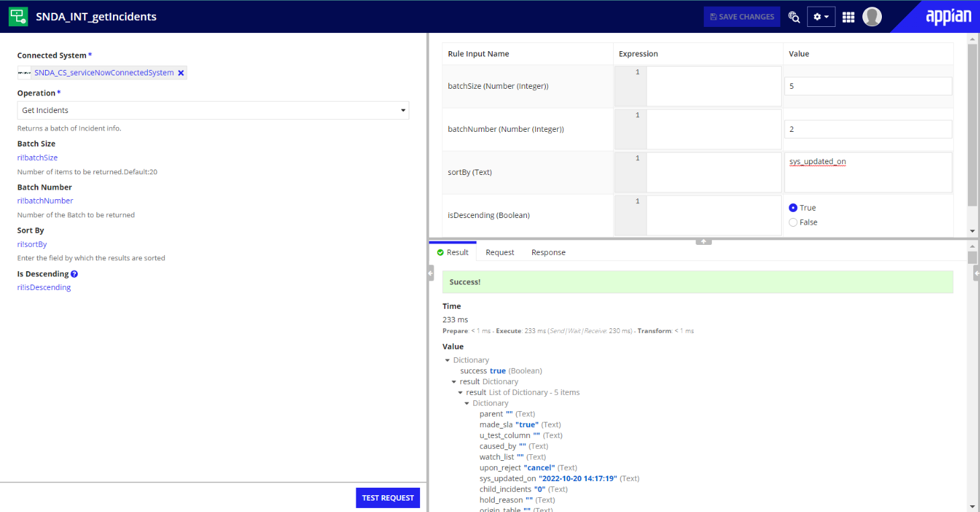Click the upon_reject "cancel" row
The image size is (980, 512).
528,468
